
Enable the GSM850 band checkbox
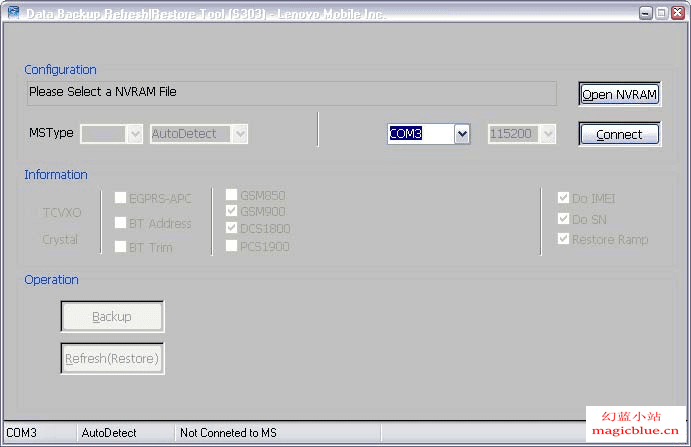coord(231,194)
